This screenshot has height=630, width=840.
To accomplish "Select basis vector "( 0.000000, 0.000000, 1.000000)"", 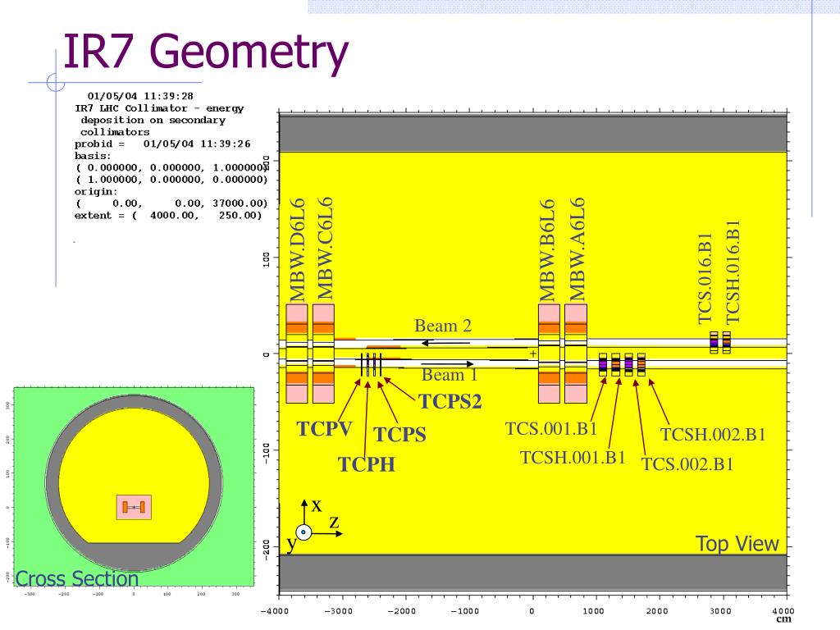I will [x=171, y=167].
